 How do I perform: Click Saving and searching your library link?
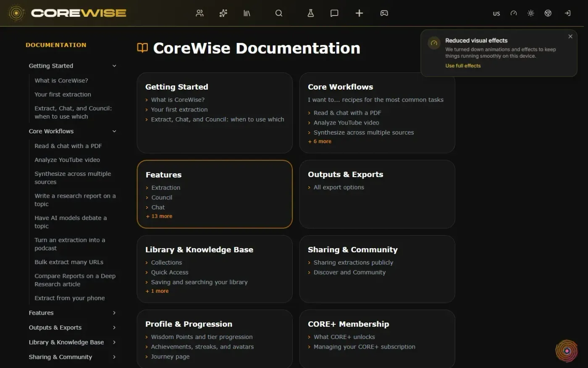tap(199, 282)
